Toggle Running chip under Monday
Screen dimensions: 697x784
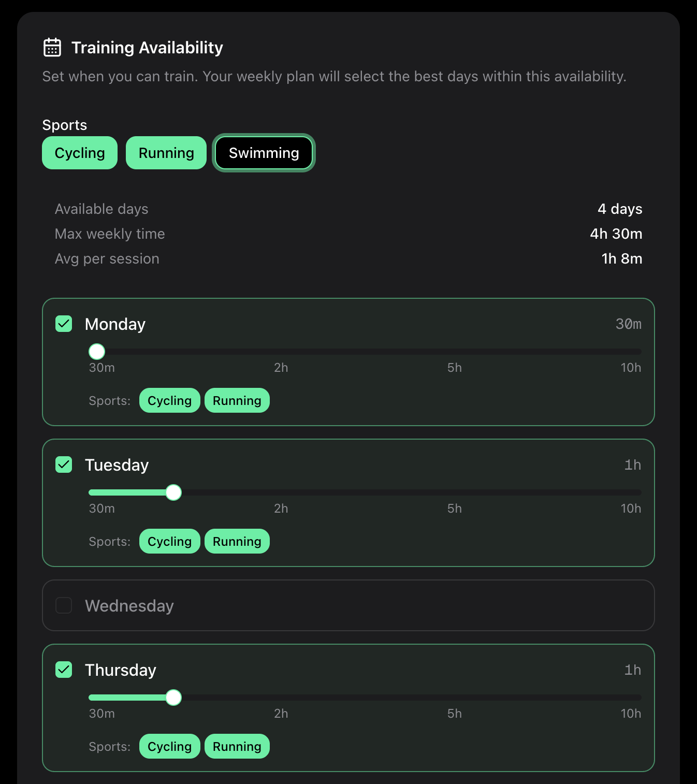tap(237, 400)
